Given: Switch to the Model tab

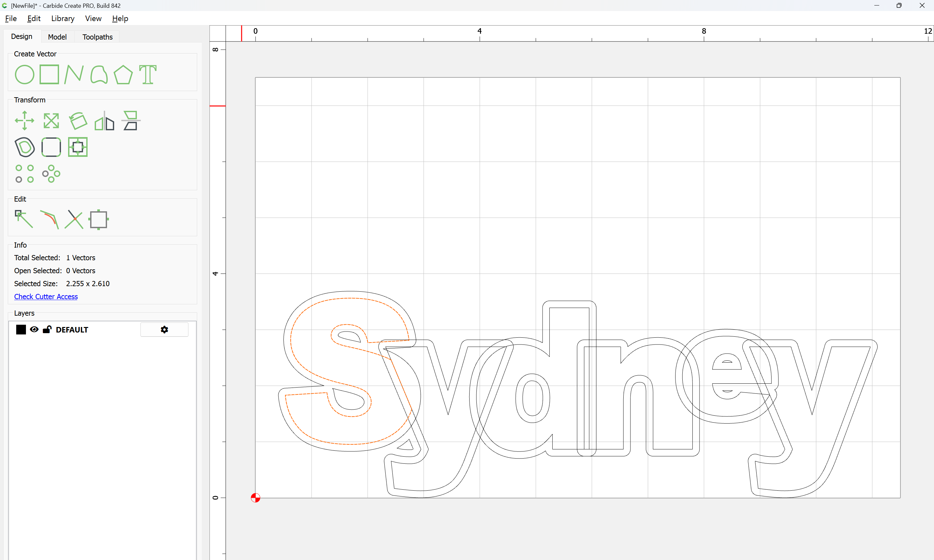Looking at the screenshot, I should (x=57, y=37).
